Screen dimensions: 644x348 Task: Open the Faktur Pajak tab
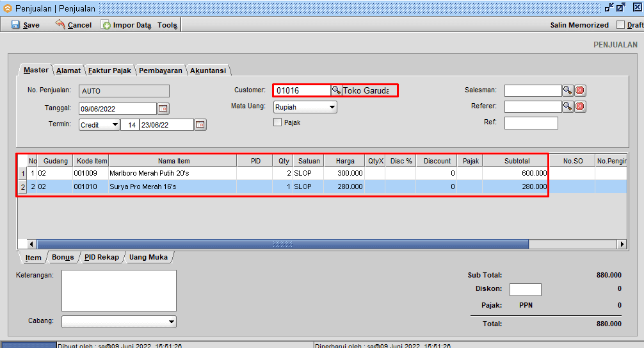tap(109, 70)
